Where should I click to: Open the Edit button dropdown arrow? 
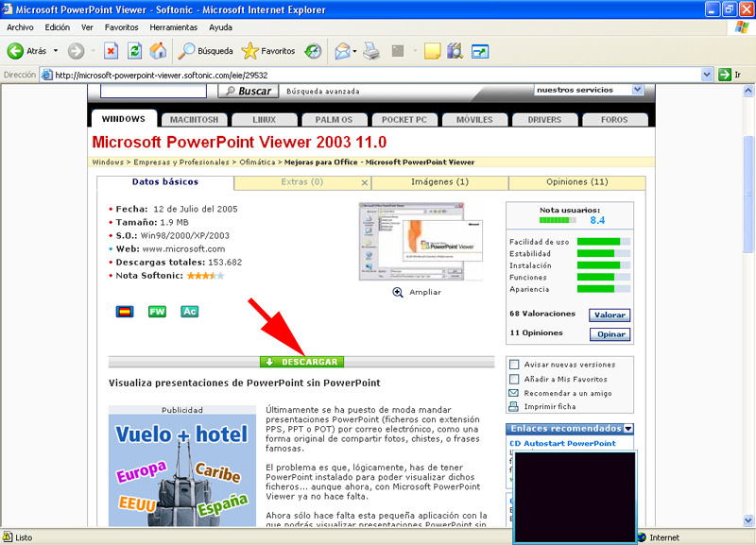[x=414, y=51]
